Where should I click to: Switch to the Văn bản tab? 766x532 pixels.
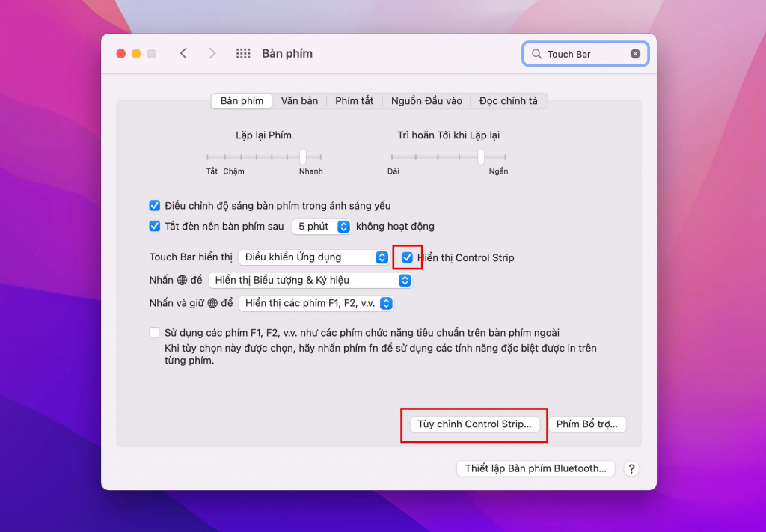click(x=299, y=101)
